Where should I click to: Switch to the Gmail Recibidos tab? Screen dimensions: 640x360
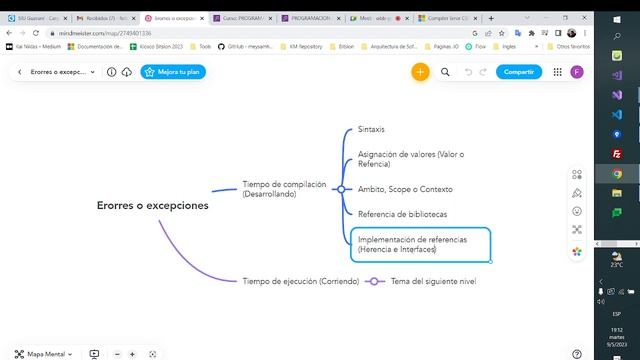tap(106, 18)
